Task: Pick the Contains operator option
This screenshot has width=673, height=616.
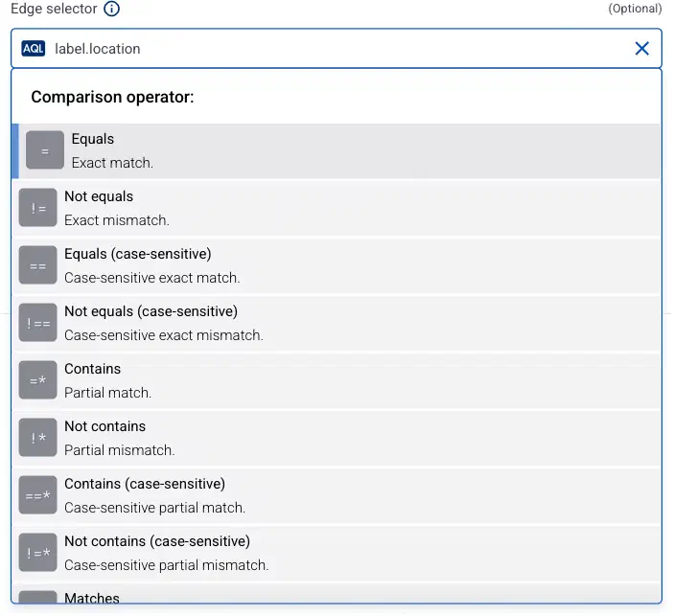Action: click(x=336, y=380)
